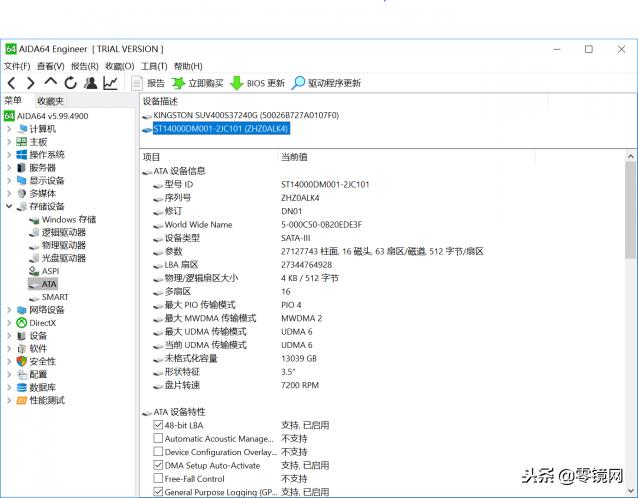Expand the DirectX tree node
This screenshot has height=498, width=638.
(9, 323)
